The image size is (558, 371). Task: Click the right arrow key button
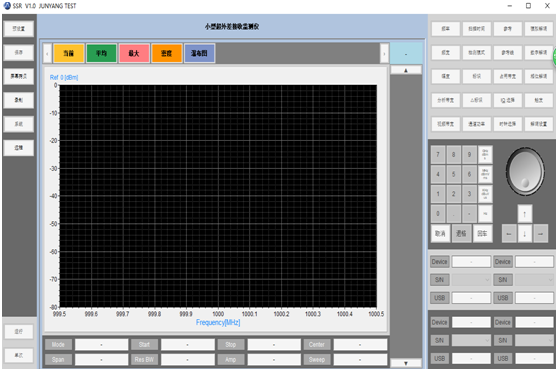(541, 234)
